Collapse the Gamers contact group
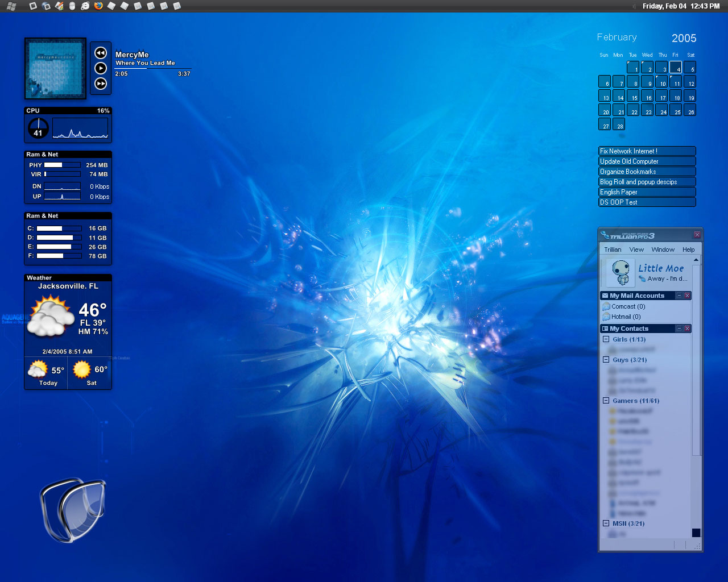 606,401
